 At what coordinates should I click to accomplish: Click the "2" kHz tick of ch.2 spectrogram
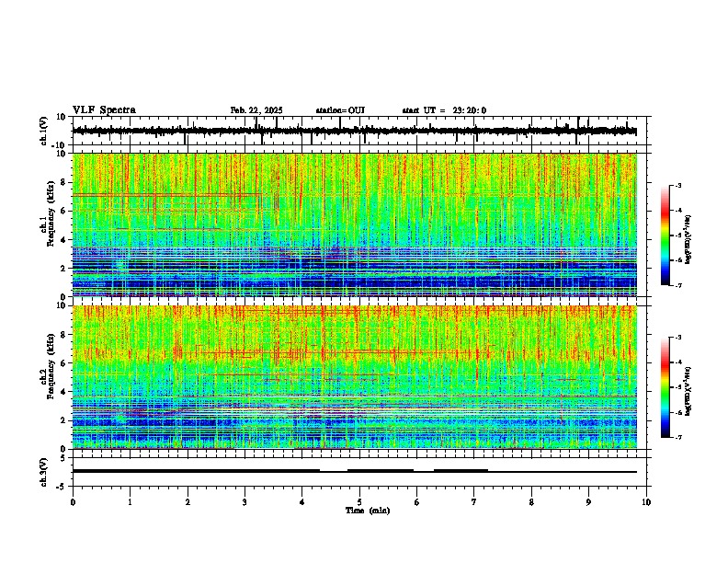pos(64,420)
